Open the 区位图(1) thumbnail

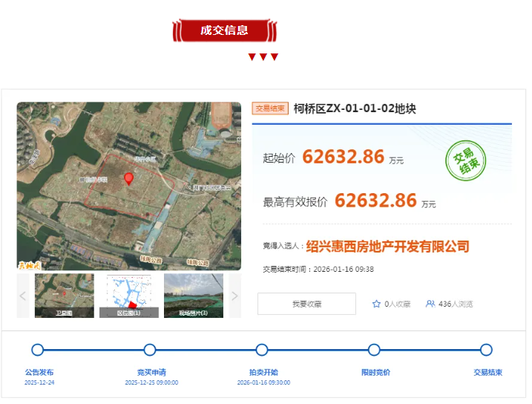[128, 296]
